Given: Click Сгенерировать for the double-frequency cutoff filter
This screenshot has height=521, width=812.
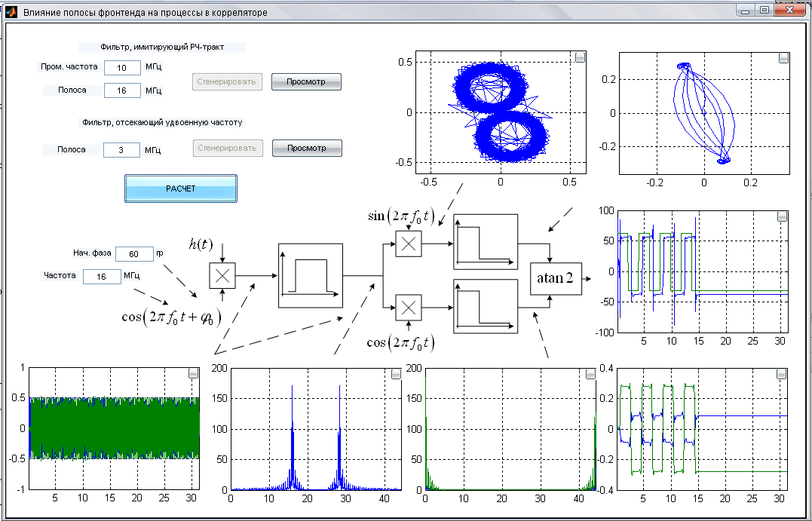Looking at the screenshot, I should 228,149.
